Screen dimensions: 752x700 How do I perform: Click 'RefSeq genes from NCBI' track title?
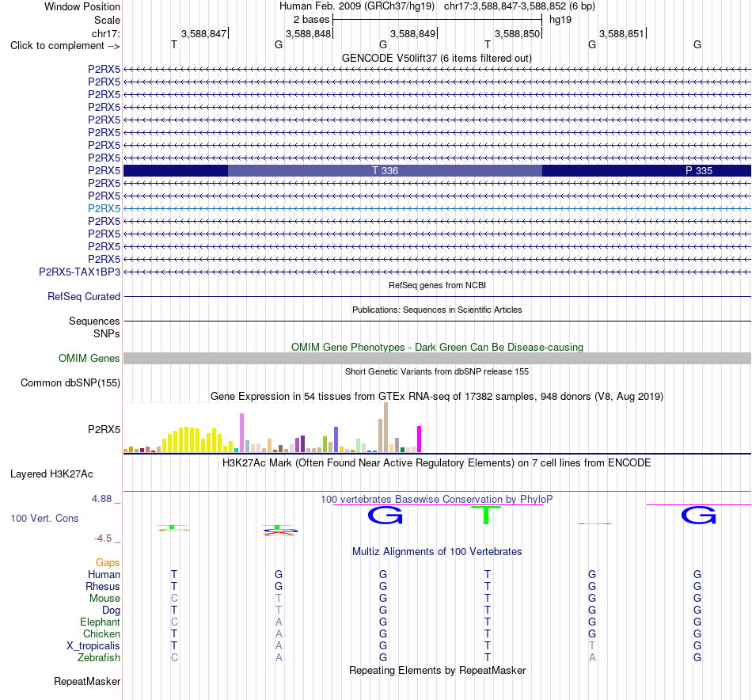pos(437,285)
